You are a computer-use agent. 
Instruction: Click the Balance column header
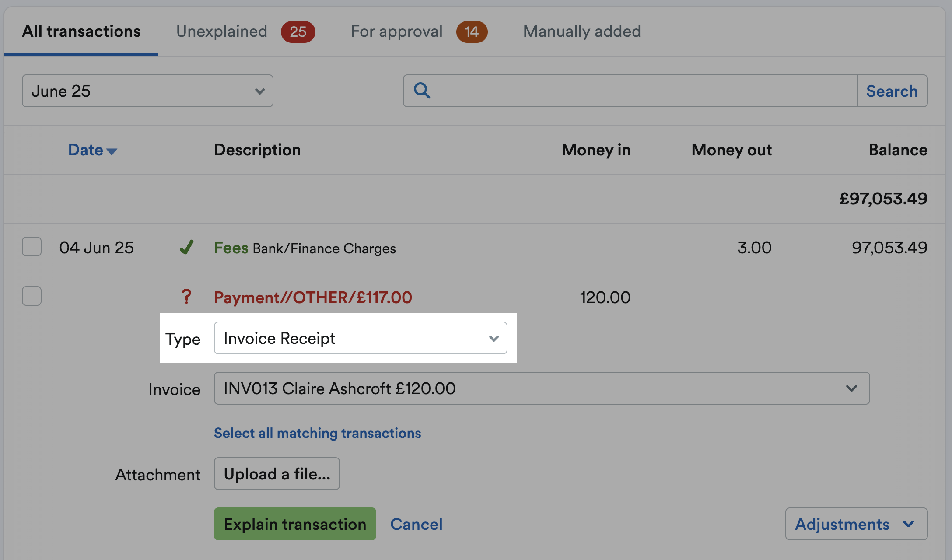point(898,150)
